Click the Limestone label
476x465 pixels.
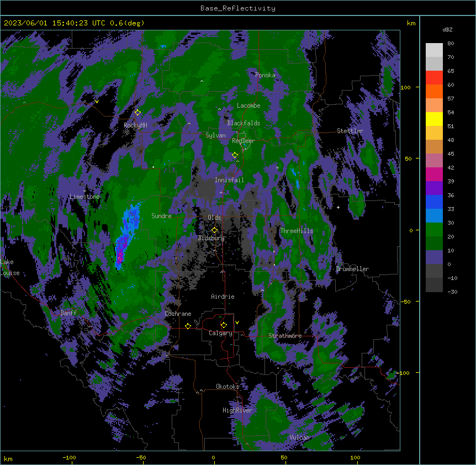click(x=84, y=197)
